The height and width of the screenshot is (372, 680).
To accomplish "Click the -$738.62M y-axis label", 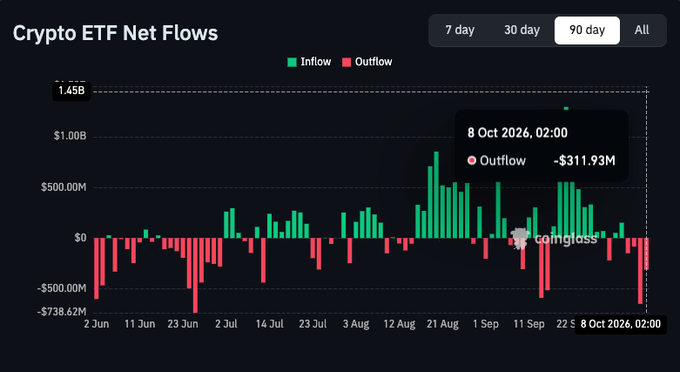I will click(x=61, y=312).
